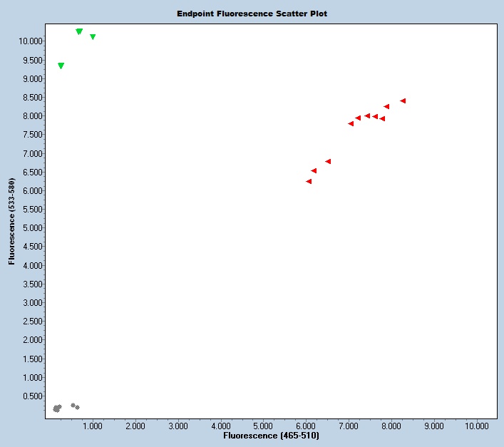The height and width of the screenshot is (447, 504).
Task: Select the red triangle near 6.500 on x-axis
Action: (x=328, y=161)
